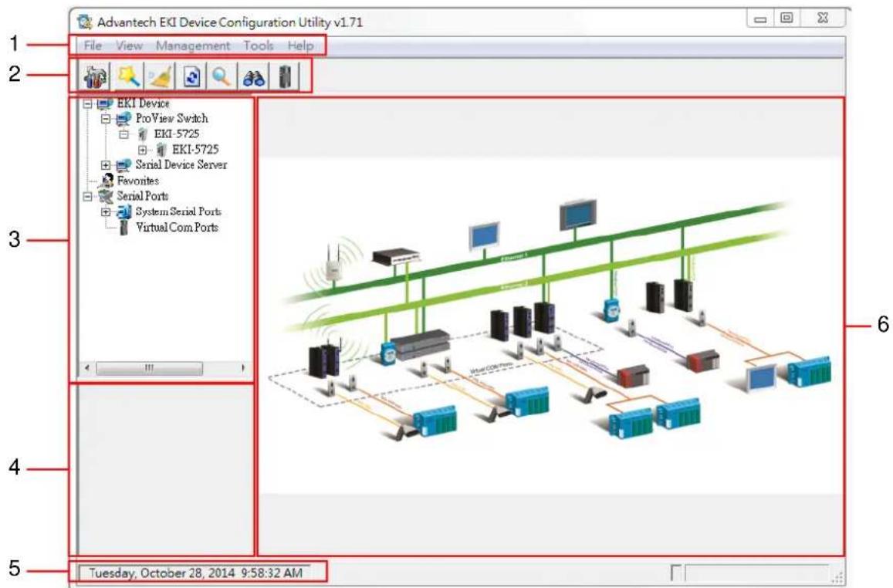Click the date and time in status bar
Screen dimensions: 893x588
[196, 573]
